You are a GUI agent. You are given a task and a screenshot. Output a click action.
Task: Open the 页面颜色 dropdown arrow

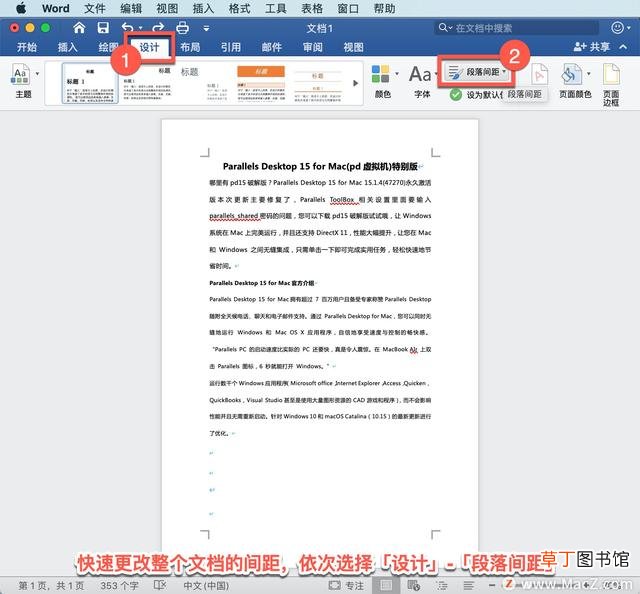click(589, 74)
